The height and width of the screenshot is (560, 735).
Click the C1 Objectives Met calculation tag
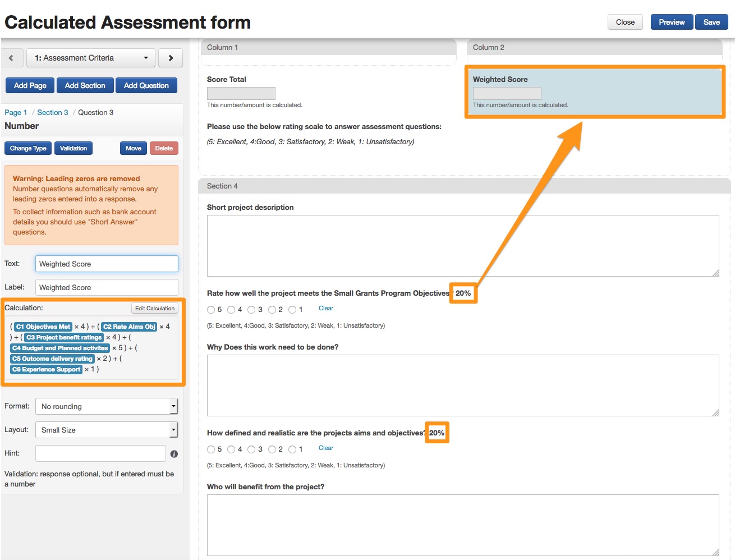point(43,327)
